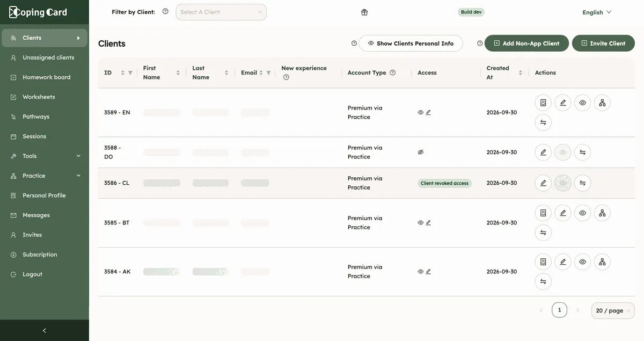Open the document action for client 3589 - EN
Image resolution: width=644 pixels, height=341 pixels.
pyautogui.click(x=543, y=103)
